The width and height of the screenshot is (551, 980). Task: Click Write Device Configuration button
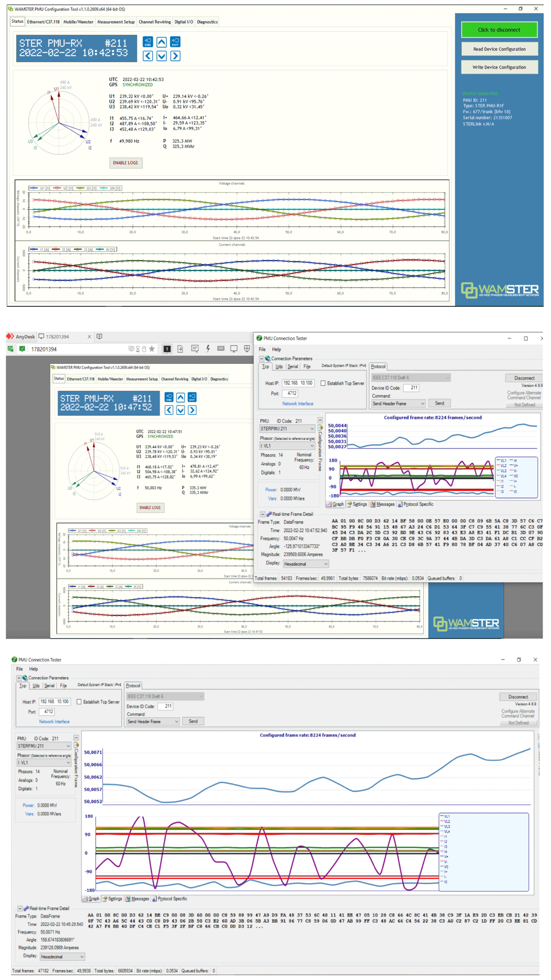[x=499, y=67]
